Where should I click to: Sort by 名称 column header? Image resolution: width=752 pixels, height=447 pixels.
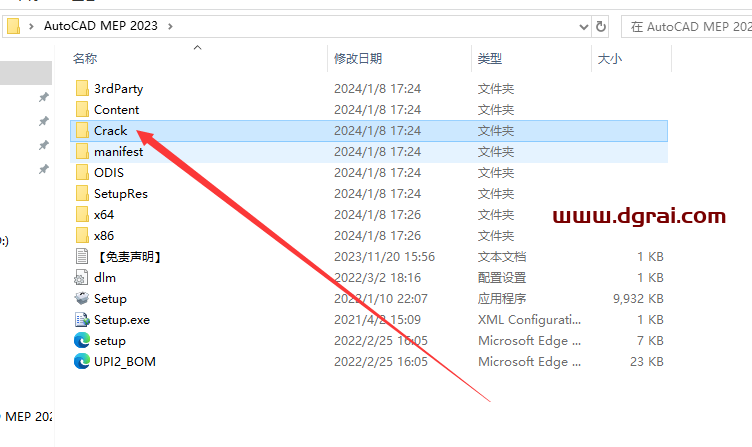85,59
